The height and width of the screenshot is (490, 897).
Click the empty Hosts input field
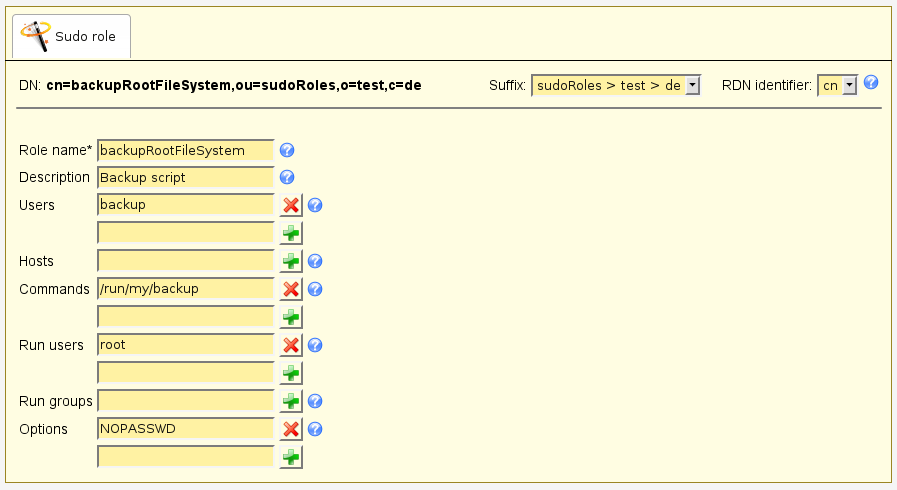click(185, 261)
